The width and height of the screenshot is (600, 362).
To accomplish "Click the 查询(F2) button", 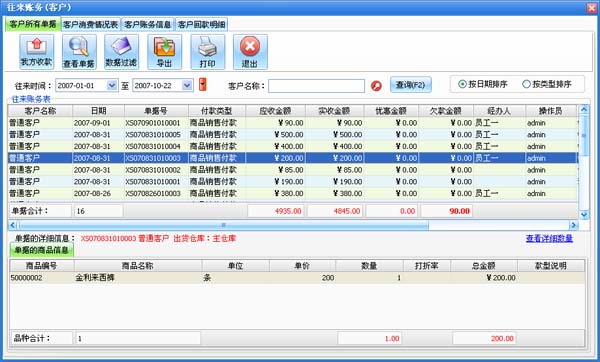I will [x=411, y=85].
